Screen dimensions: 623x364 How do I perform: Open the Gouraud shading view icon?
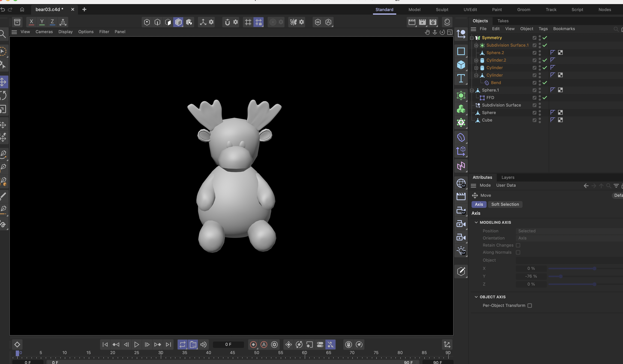pyautogui.click(x=178, y=22)
